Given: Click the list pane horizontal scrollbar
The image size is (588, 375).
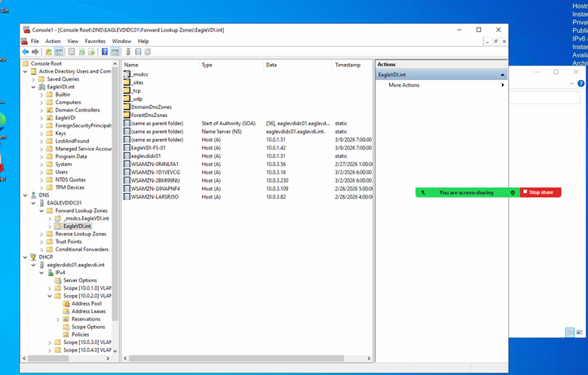Looking at the screenshot, I should pyautogui.click(x=236, y=358).
